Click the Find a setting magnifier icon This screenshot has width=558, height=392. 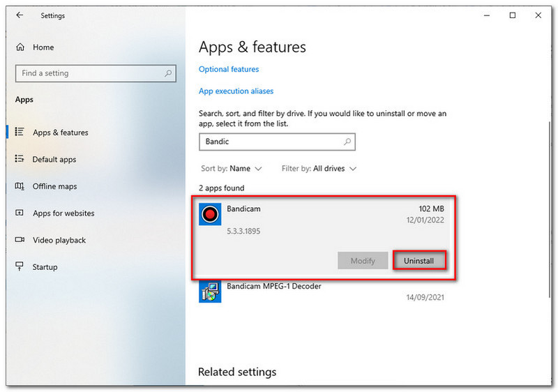(168, 73)
